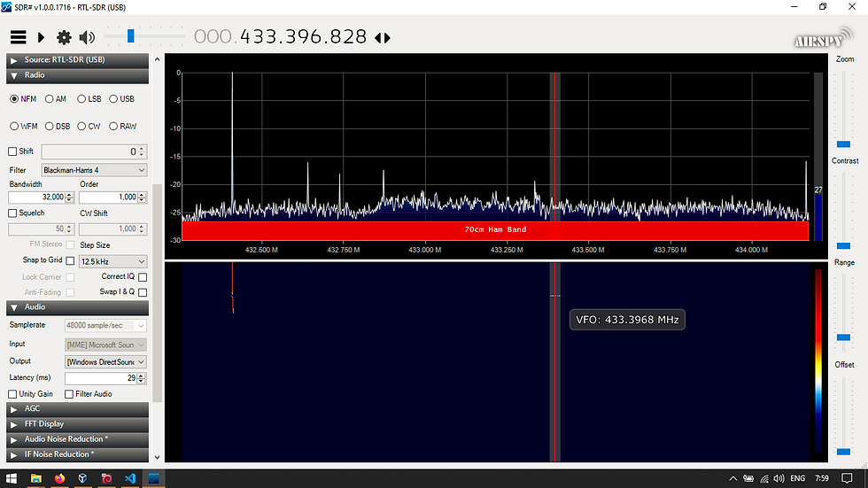
Task: Adjust the volume slider on toolbar
Action: click(131, 36)
